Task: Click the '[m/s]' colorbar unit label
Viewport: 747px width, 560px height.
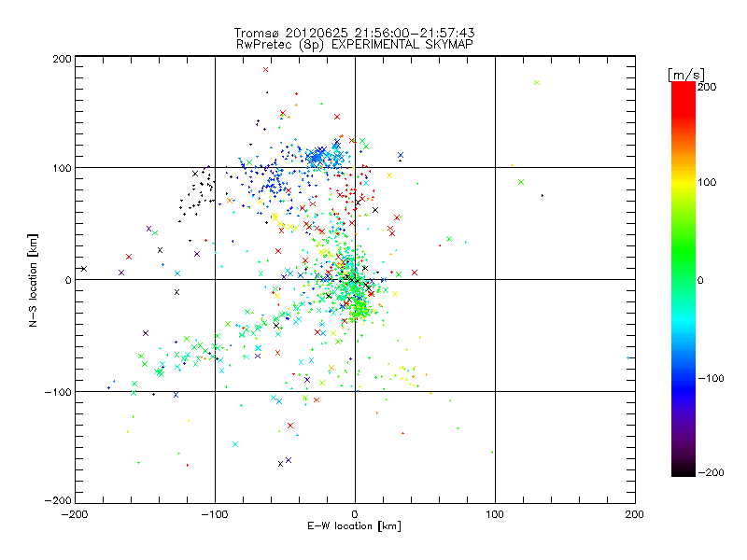Action: [x=686, y=75]
